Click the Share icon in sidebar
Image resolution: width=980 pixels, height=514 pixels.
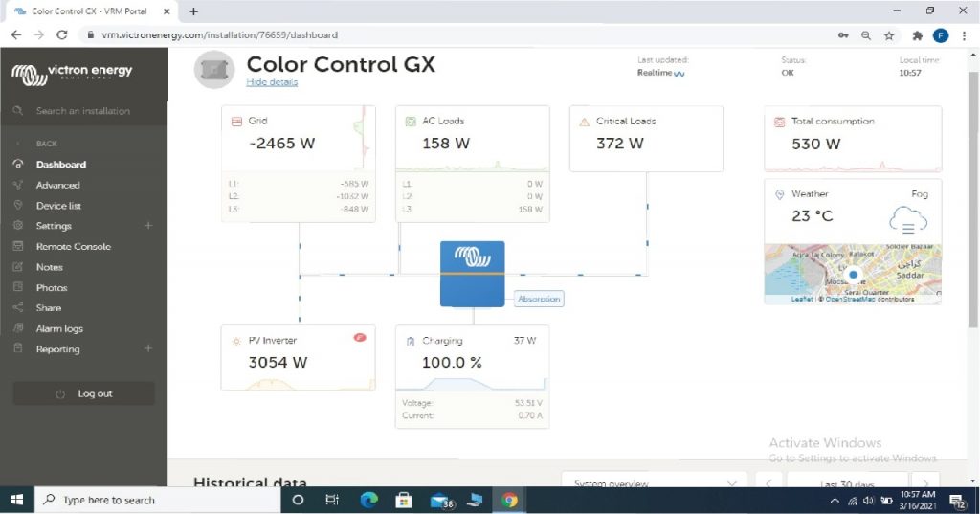click(x=18, y=307)
